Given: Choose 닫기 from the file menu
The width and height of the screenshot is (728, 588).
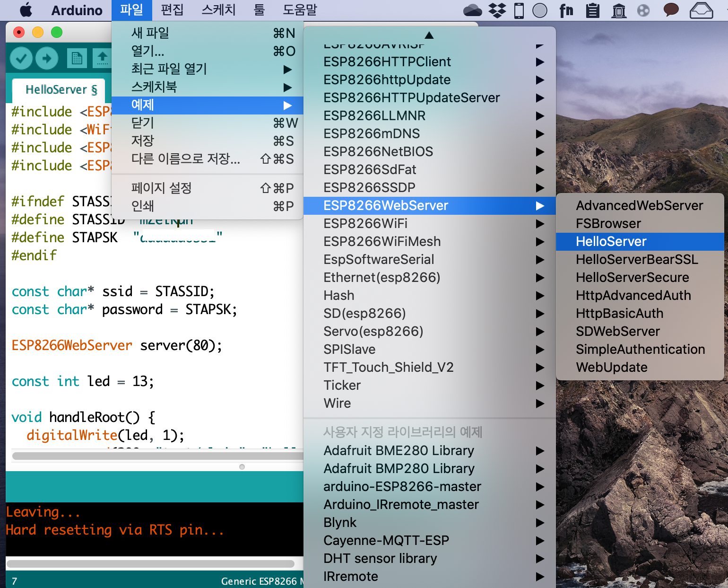Looking at the screenshot, I should coord(207,123).
